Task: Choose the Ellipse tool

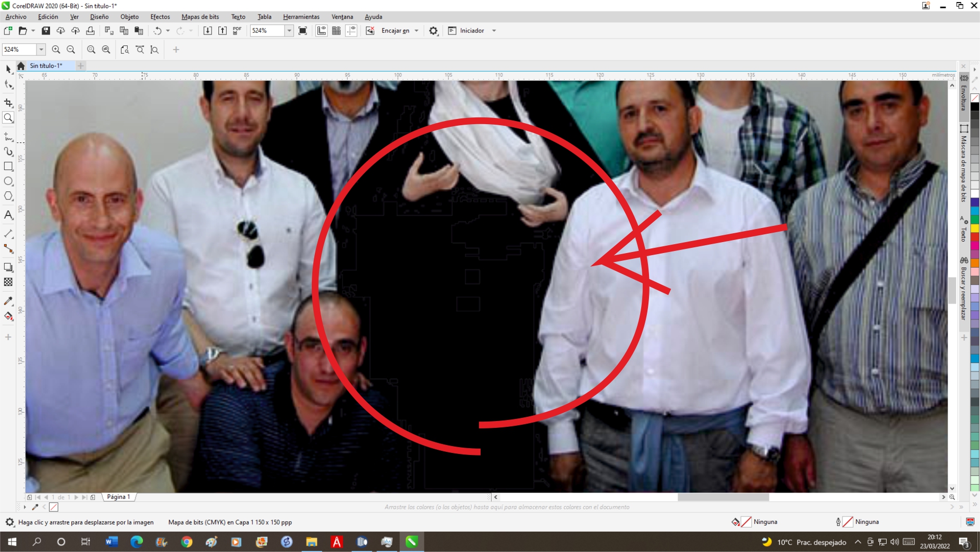Action: pyautogui.click(x=8, y=182)
